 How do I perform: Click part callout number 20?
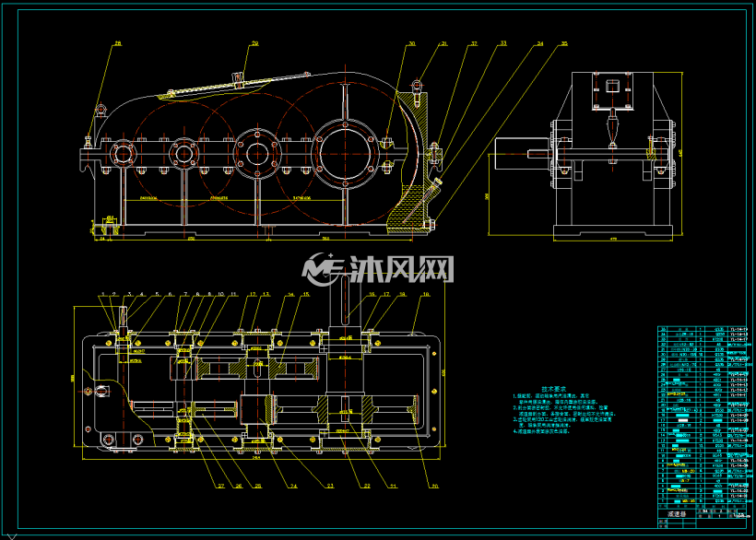[435, 486]
